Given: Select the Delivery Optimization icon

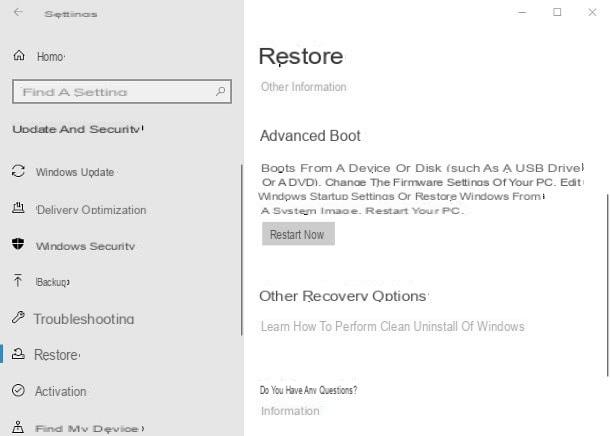Looking at the screenshot, I should coord(18,208).
